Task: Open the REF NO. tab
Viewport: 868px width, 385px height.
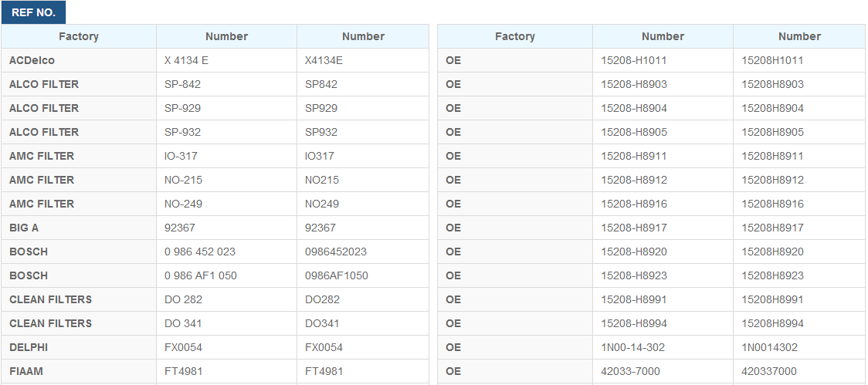Action: (x=33, y=12)
